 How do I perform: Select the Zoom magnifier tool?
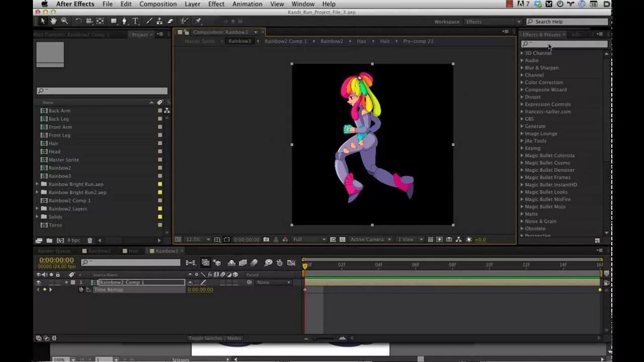64,21
